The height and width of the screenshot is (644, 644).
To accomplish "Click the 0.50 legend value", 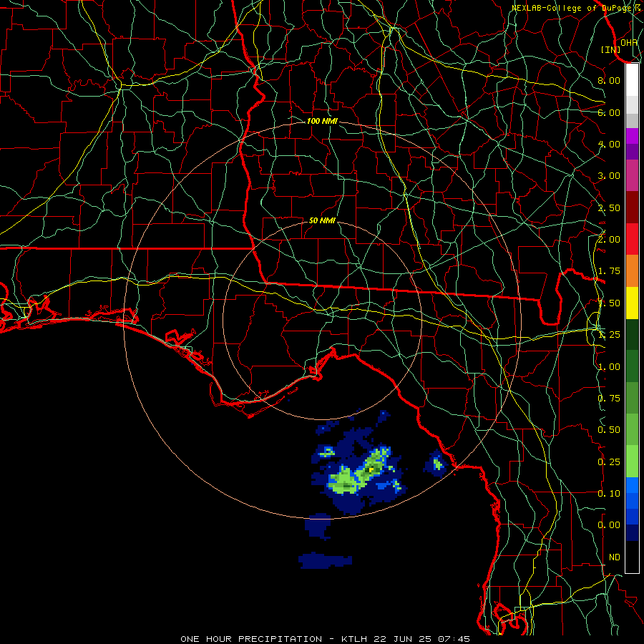I will 609,430.
